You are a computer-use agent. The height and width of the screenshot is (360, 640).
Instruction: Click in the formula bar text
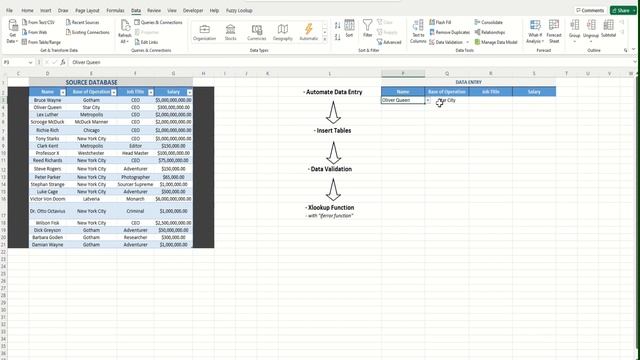pyautogui.click(x=87, y=62)
